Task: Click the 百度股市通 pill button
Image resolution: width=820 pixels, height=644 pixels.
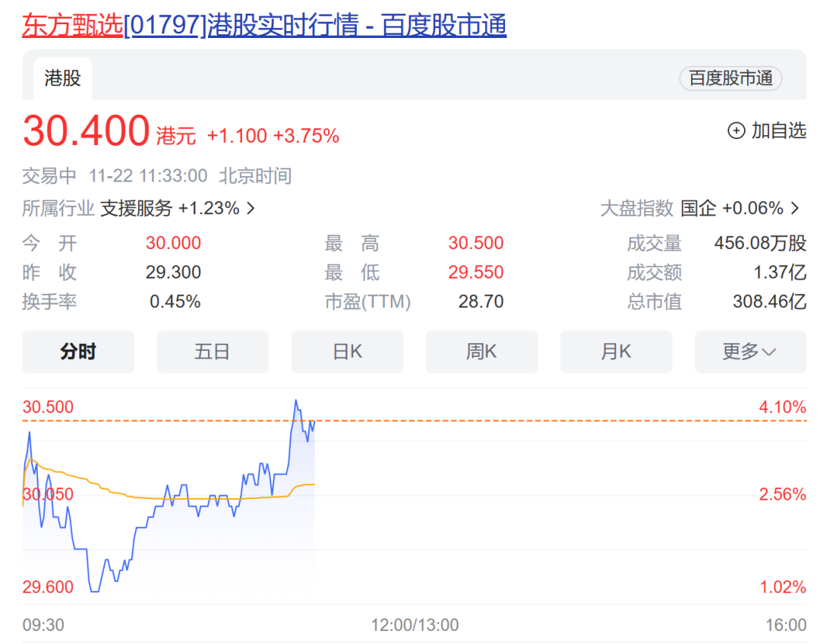Action: click(x=730, y=78)
